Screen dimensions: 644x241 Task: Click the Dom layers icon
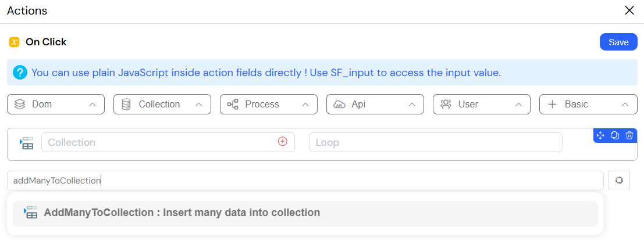pos(20,104)
